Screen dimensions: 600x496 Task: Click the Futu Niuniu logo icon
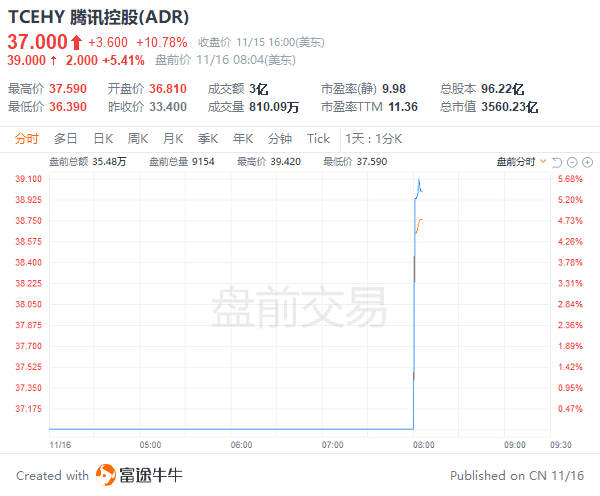click(x=106, y=475)
